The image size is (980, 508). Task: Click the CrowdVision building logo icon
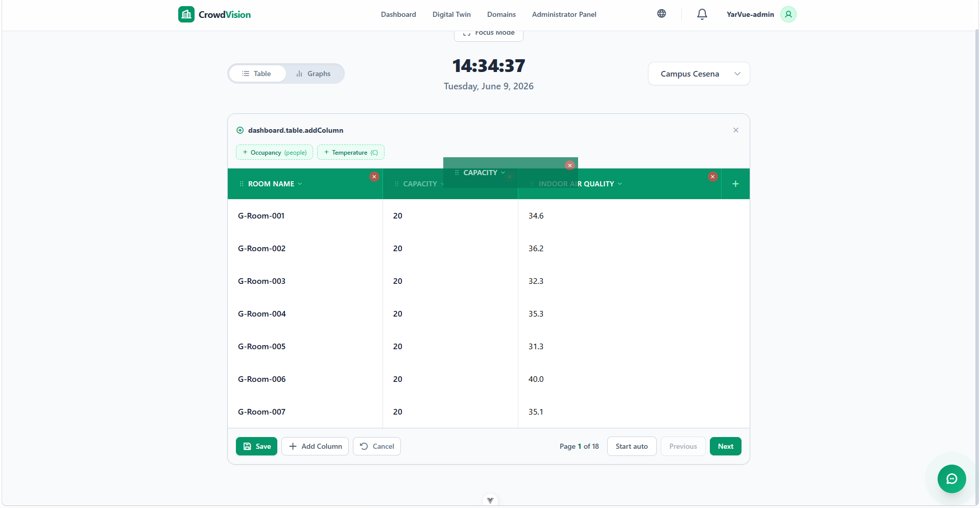186,14
